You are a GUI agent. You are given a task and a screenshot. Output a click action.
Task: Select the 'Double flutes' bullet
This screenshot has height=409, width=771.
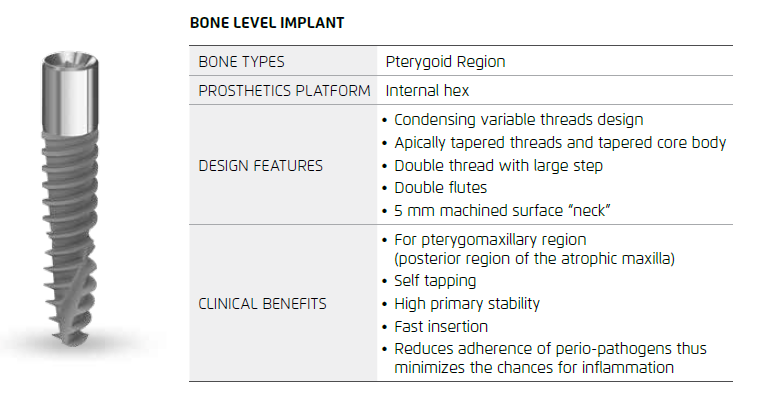pos(442,189)
